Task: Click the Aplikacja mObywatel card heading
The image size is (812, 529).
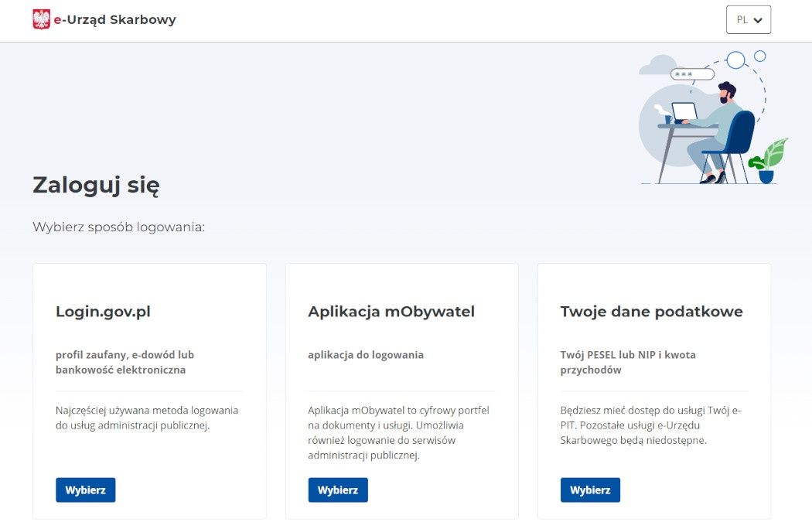Action: pos(391,312)
